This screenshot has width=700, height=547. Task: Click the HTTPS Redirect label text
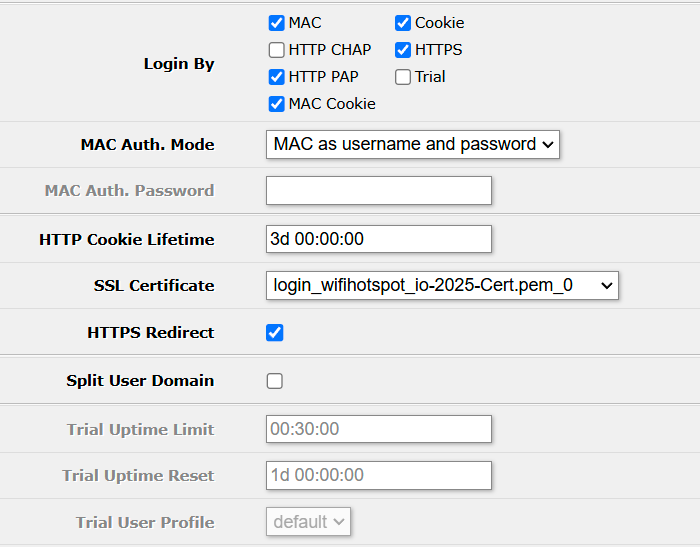(151, 333)
